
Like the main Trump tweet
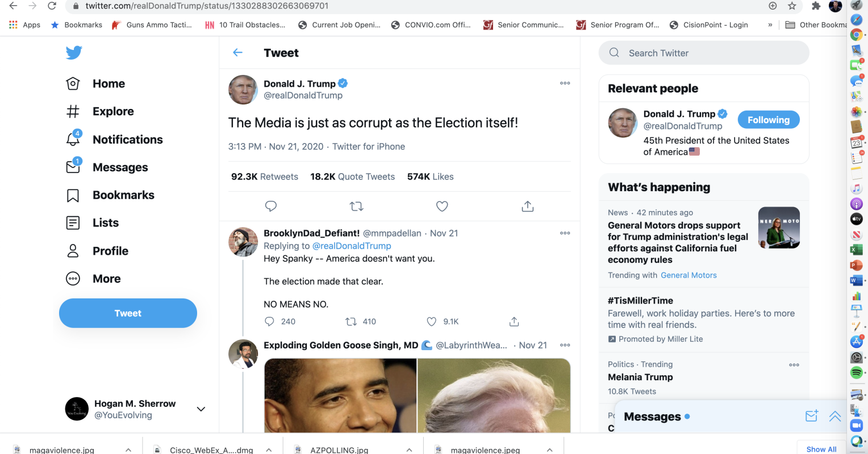coord(442,206)
